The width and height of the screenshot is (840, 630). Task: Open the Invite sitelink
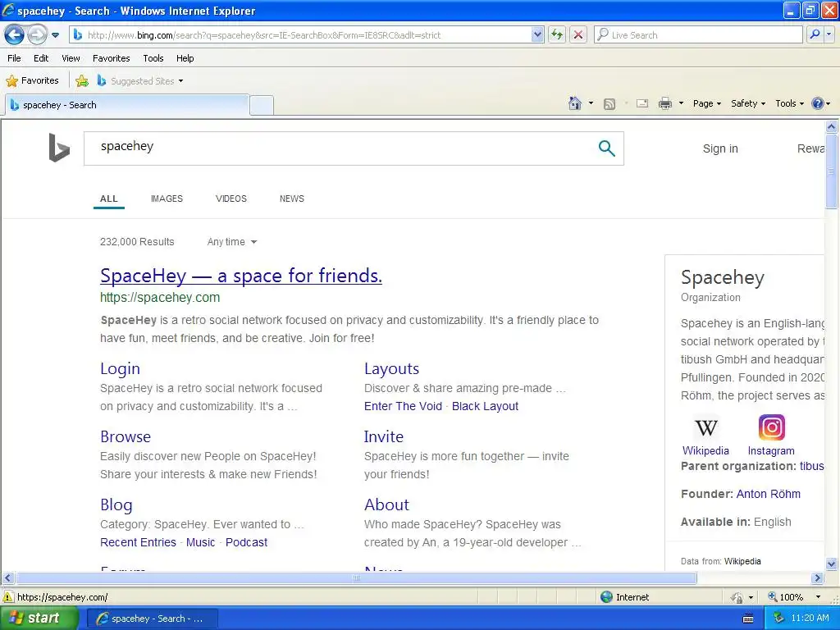[x=384, y=436]
